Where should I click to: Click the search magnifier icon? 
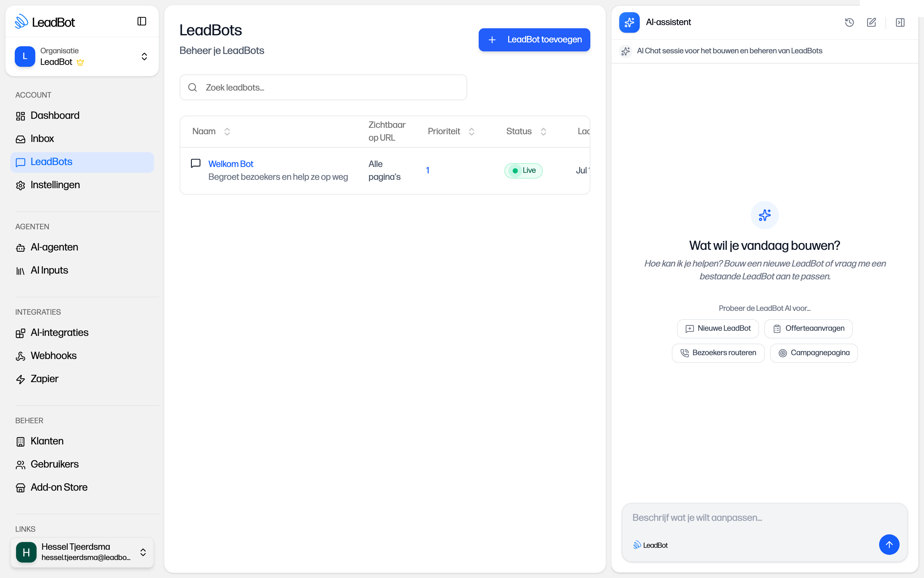coord(193,88)
